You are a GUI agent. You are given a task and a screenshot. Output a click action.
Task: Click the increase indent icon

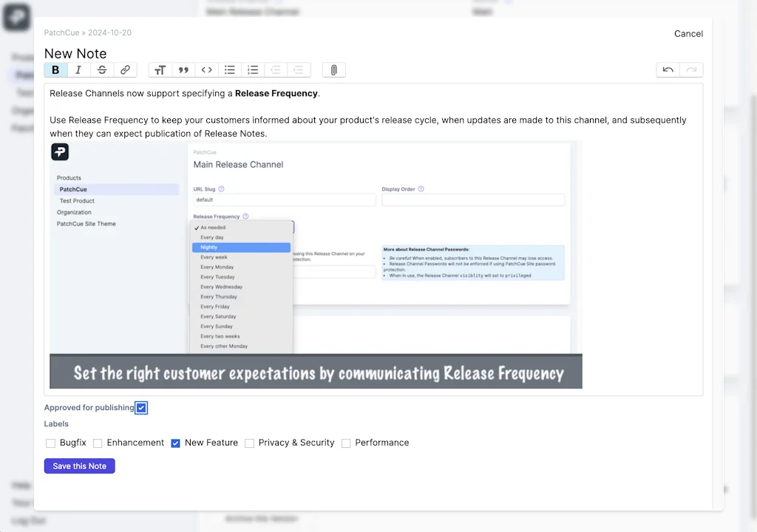coord(299,70)
